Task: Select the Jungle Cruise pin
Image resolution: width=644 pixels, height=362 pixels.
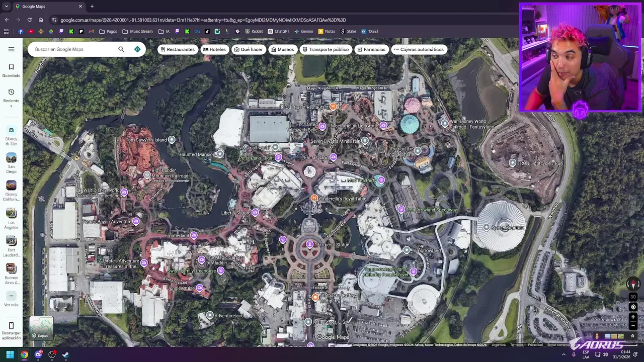Action: coord(200,288)
